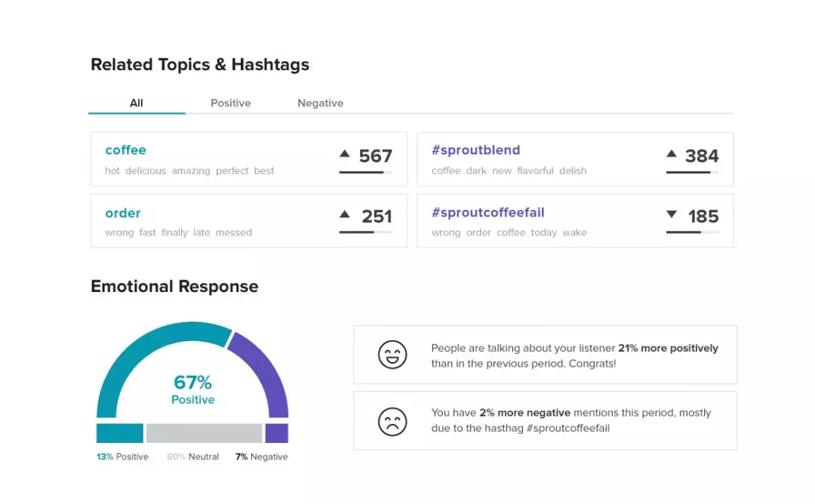Open the Negative tab
The width and height of the screenshot is (815, 504).
(x=320, y=103)
